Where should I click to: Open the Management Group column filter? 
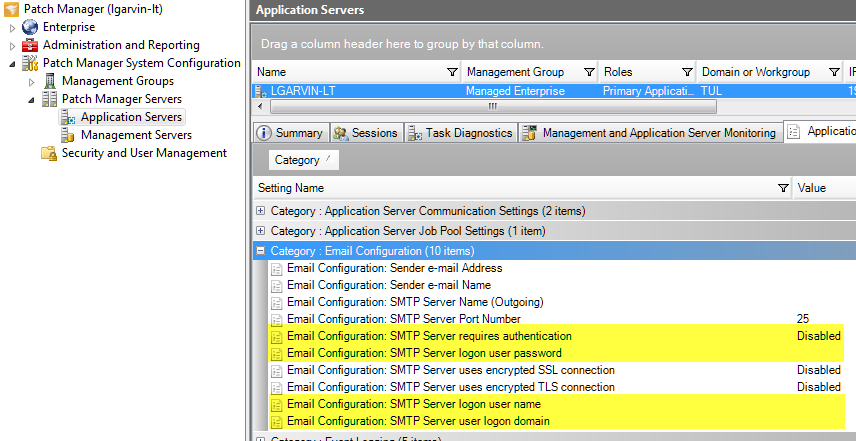point(589,72)
